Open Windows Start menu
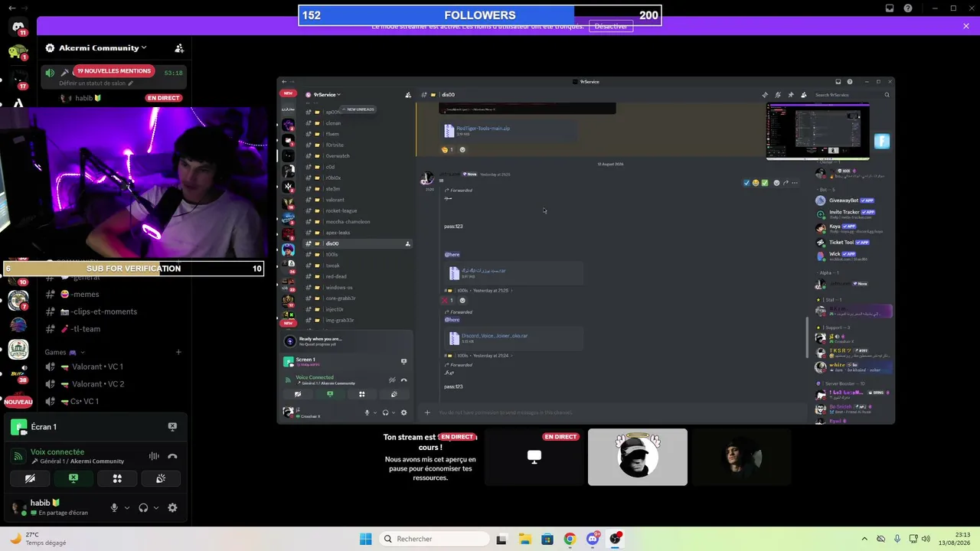 [x=366, y=539]
